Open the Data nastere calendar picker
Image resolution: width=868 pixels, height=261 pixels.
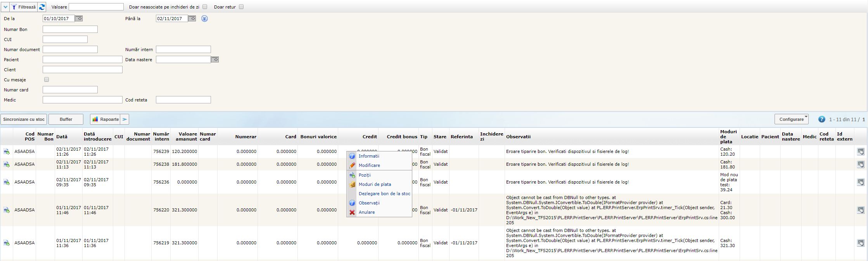pyautogui.click(x=215, y=60)
